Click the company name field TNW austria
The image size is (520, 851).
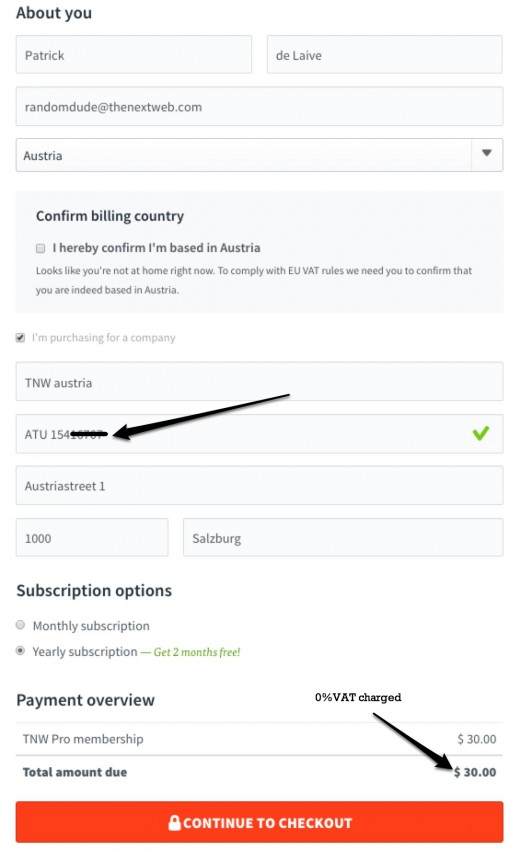(x=259, y=382)
